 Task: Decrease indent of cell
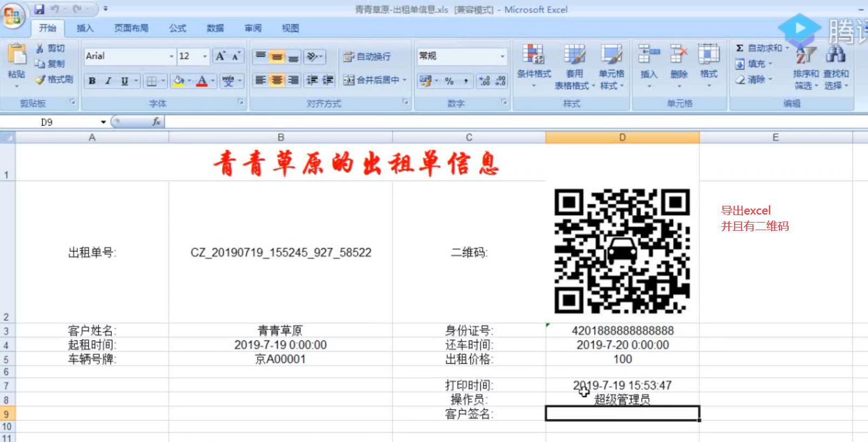click(x=312, y=80)
